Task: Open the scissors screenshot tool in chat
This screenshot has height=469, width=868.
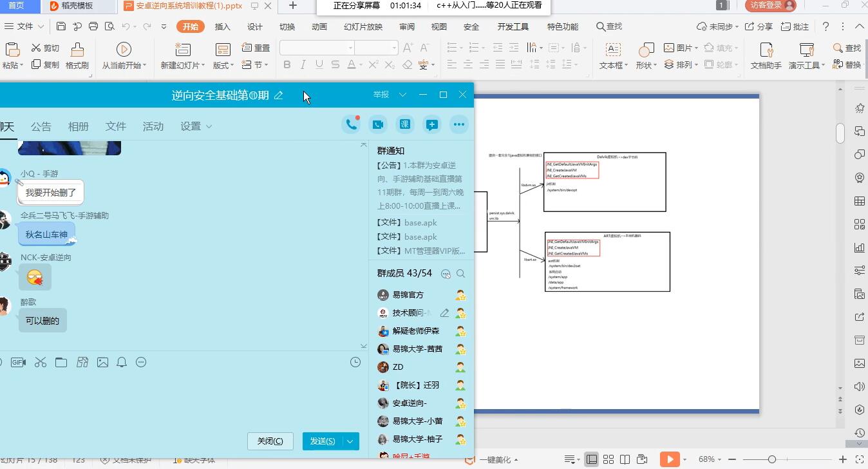Action: (x=41, y=363)
